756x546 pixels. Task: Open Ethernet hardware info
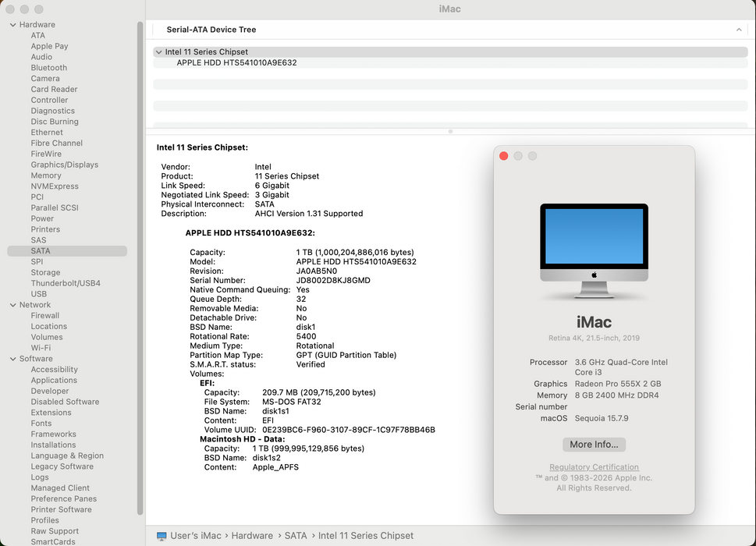47,133
